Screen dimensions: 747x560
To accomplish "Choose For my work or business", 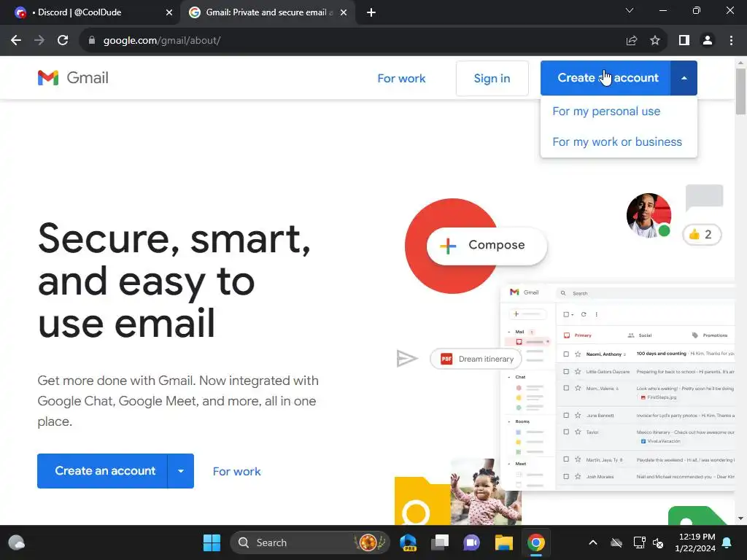I will coord(617,142).
